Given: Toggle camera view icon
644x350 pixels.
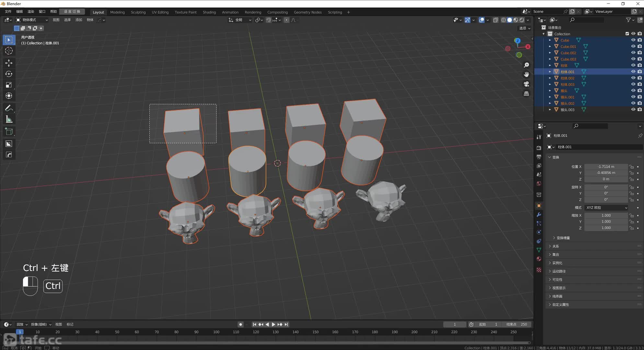Looking at the screenshot, I should (x=526, y=84).
